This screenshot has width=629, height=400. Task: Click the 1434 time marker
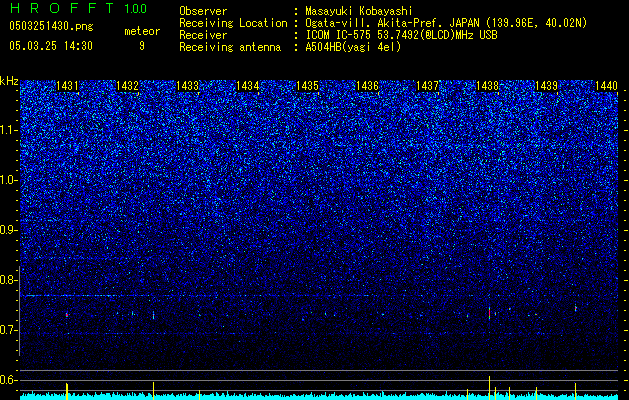click(x=248, y=86)
